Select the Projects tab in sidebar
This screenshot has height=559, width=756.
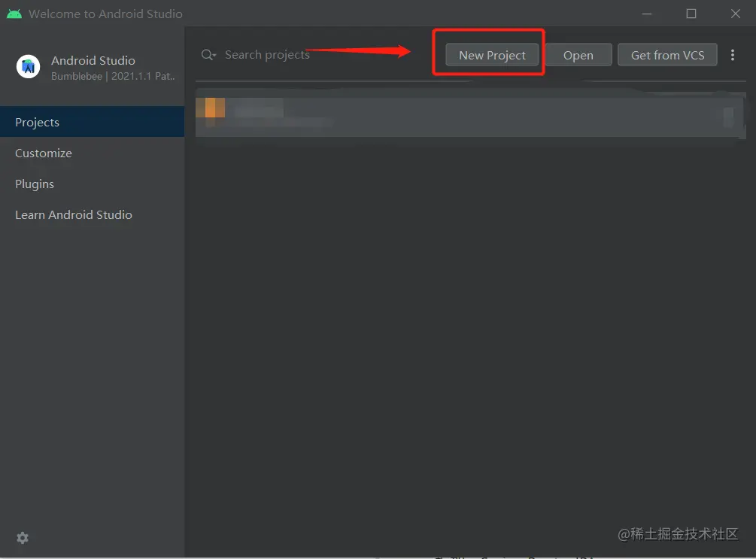click(92, 122)
